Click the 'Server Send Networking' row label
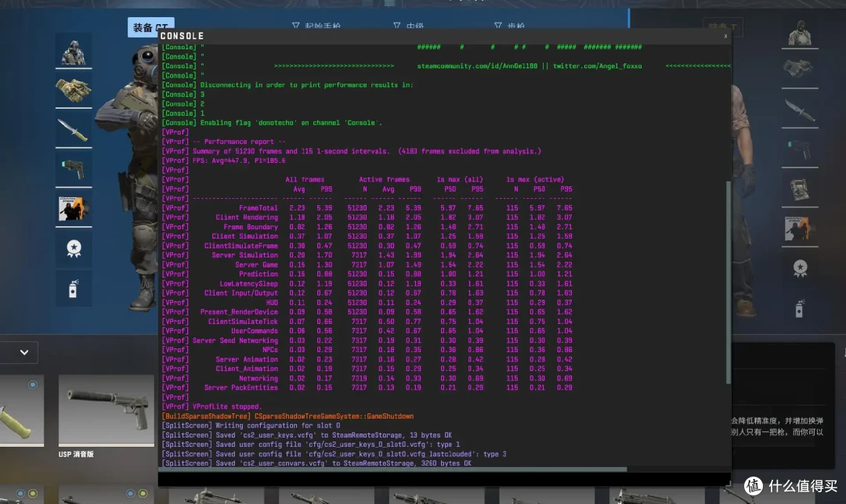The height and width of the screenshot is (504, 846). pyautogui.click(x=235, y=340)
